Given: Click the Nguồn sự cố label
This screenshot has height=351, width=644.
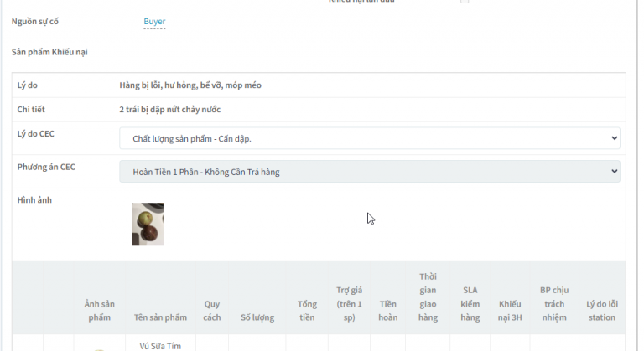Looking at the screenshot, I should coord(35,21).
